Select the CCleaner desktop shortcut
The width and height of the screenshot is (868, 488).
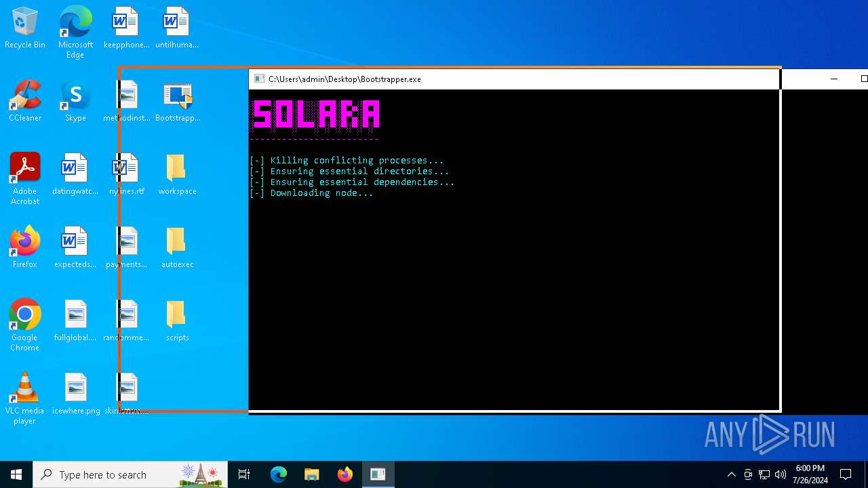click(x=25, y=102)
